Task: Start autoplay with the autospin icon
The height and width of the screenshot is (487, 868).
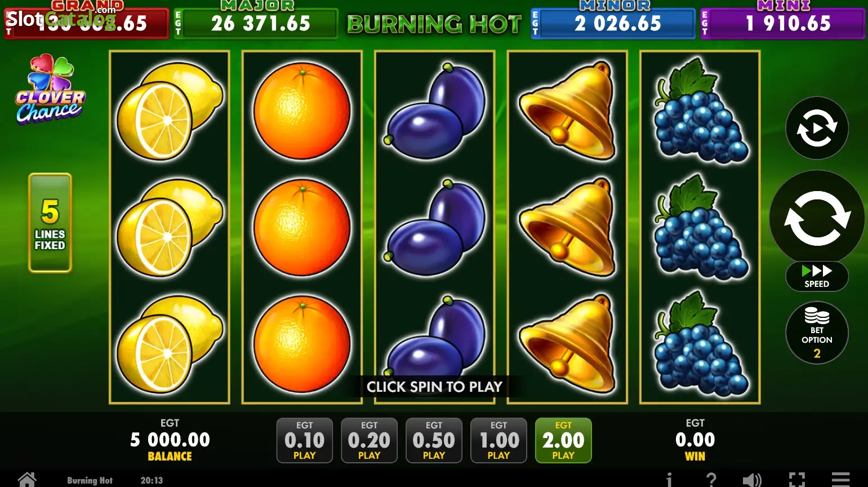Action: point(817,128)
